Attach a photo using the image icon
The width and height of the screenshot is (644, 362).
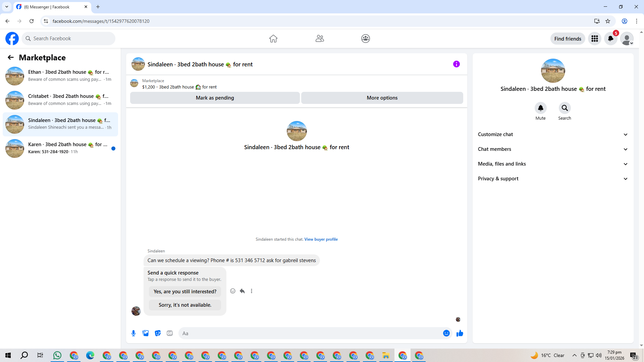pos(146,333)
